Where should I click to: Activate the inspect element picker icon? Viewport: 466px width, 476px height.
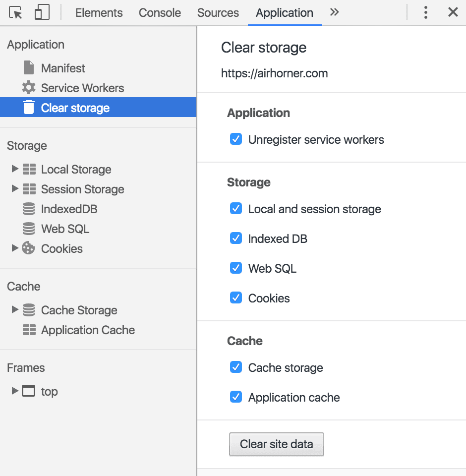coord(16,13)
